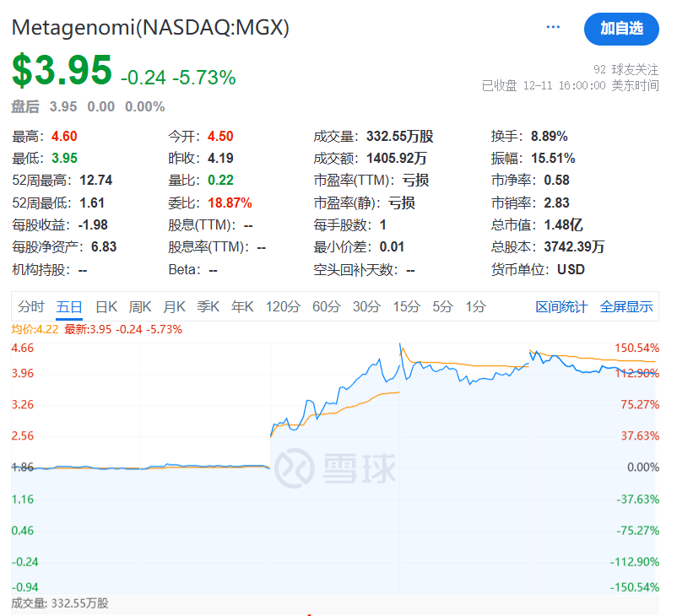Viewport: 677px width, 616px height.
Task: Click the 最小价差 value 0.01
Action: click(x=392, y=247)
